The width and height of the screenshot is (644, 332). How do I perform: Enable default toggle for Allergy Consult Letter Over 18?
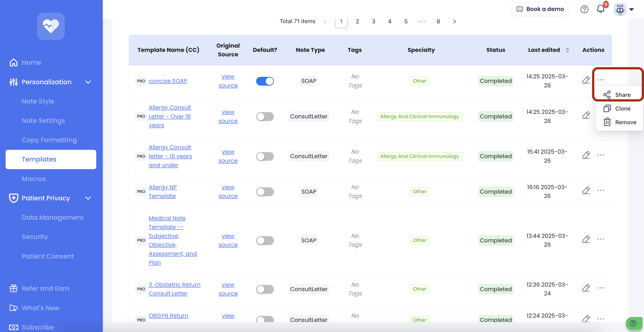point(265,117)
